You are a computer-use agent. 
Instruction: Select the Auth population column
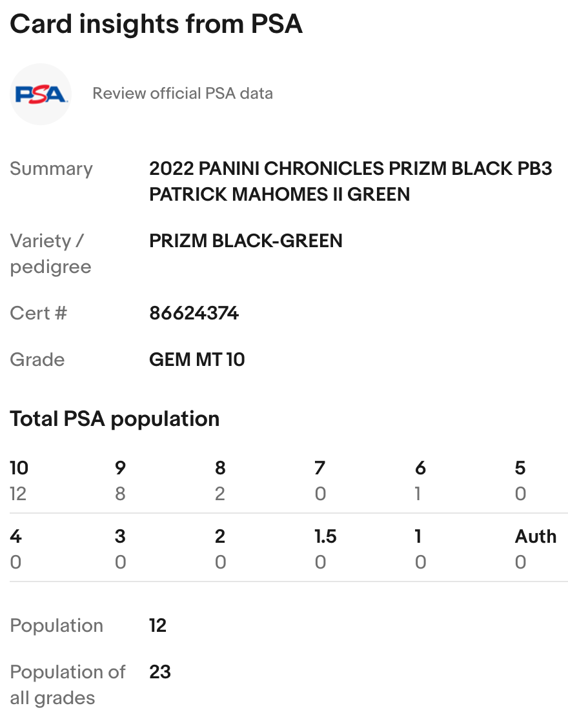(x=535, y=549)
